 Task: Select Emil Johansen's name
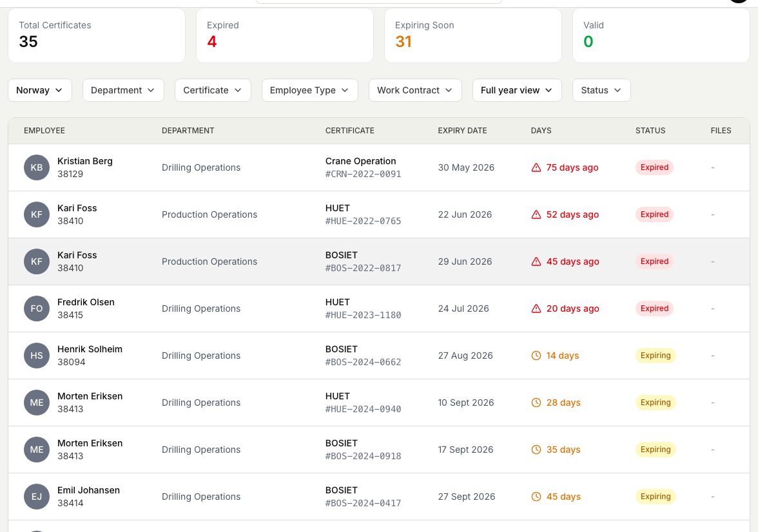[x=88, y=490]
